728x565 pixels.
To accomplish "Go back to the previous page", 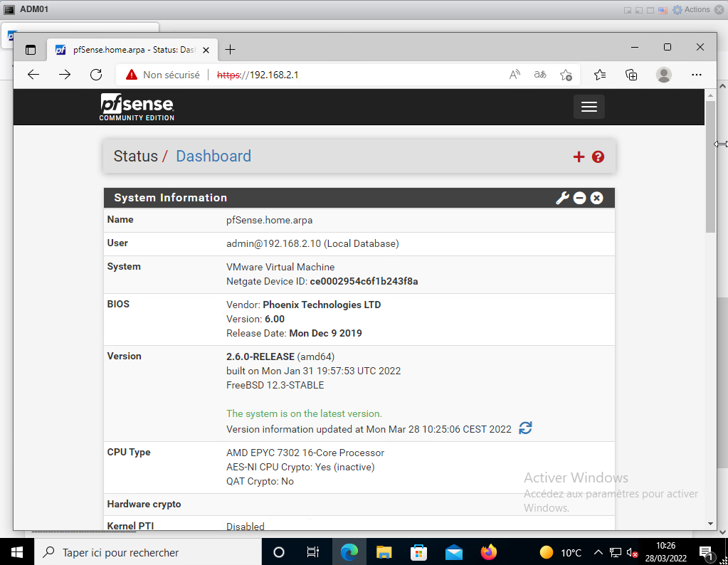I will pyautogui.click(x=33, y=75).
